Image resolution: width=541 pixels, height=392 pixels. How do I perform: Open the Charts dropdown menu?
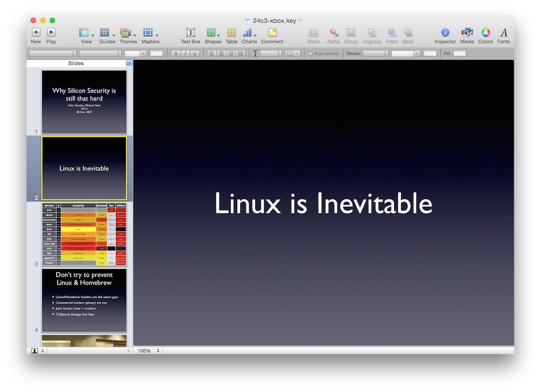point(249,33)
